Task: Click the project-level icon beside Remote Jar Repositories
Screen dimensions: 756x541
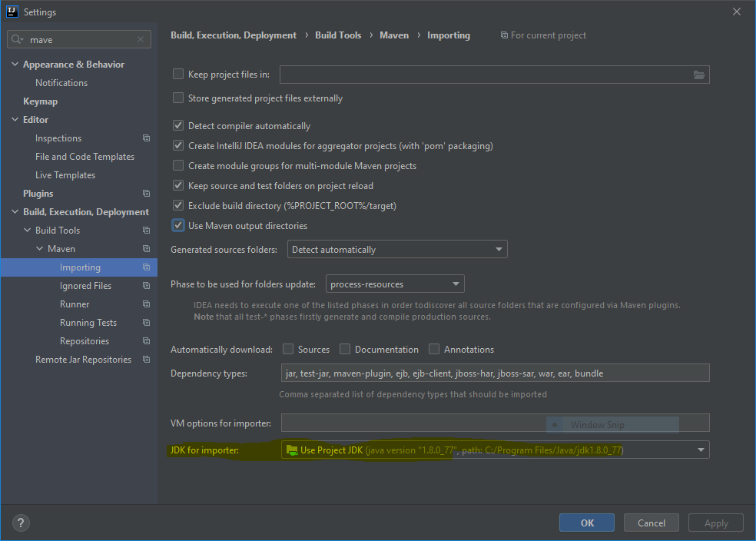Action: click(146, 359)
